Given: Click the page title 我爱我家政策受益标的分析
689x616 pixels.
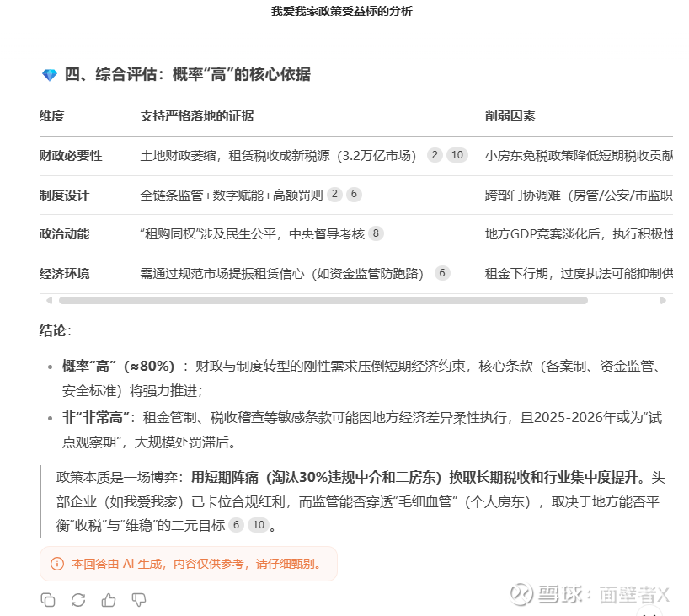Looking at the screenshot, I should click(342, 11).
